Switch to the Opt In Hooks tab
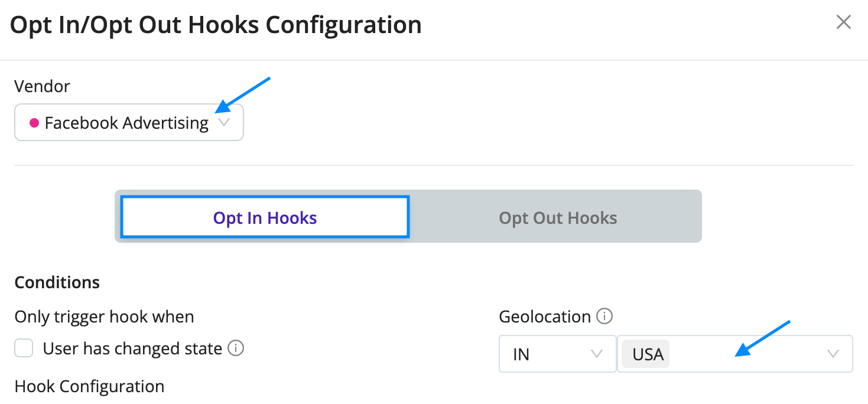 (x=265, y=217)
